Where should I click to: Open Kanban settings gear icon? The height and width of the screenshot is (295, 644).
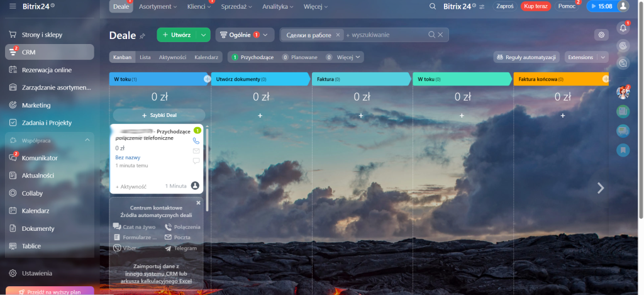tap(601, 35)
